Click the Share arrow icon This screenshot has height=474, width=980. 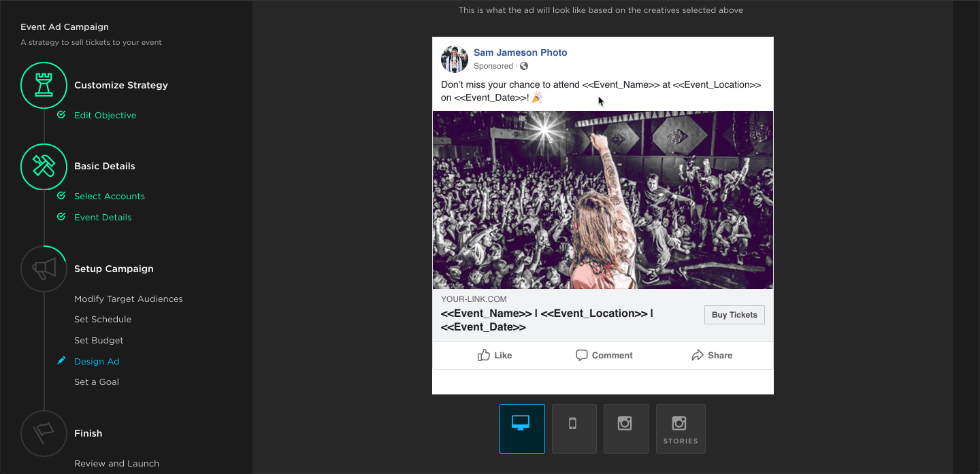click(x=698, y=355)
